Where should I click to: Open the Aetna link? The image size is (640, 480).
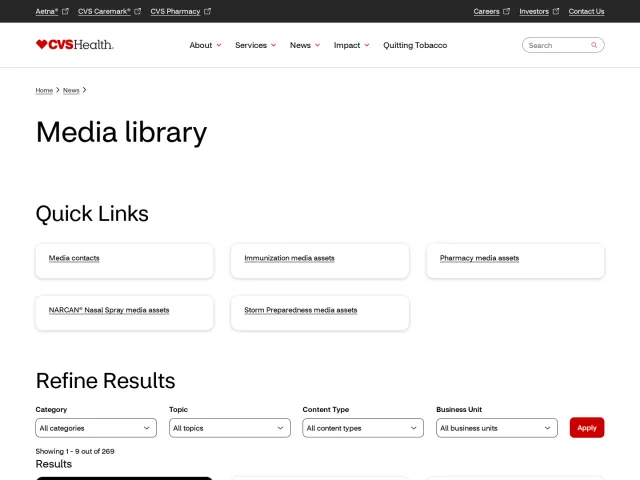(47, 11)
